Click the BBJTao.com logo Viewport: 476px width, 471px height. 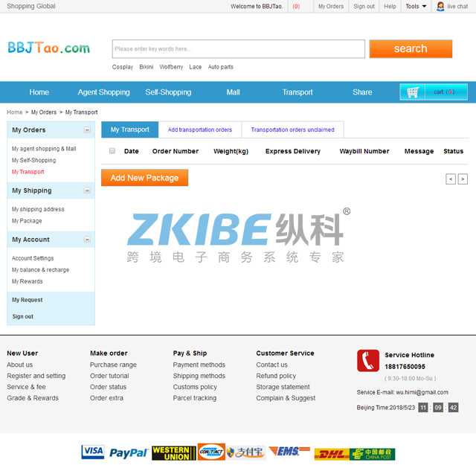click(48, 48)
